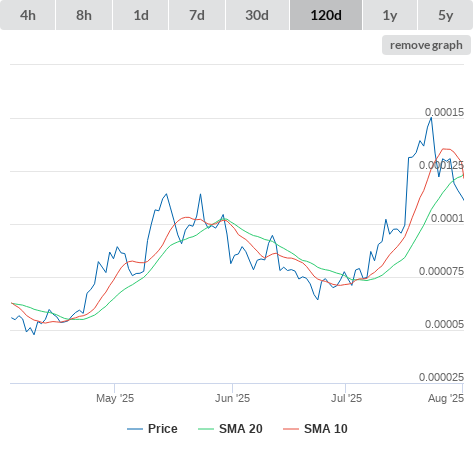
Task: Switch chart to 1y range
Action: [x=390, y=15]
